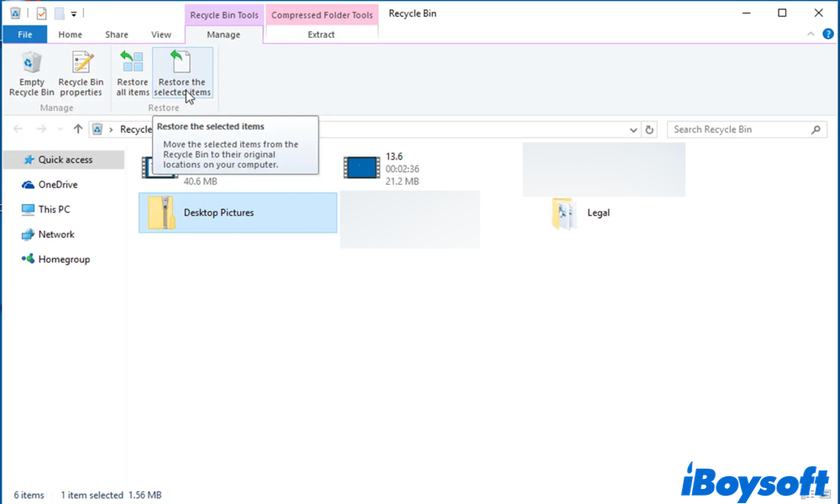840x504 pixels.
Task: Click the Empty Recycle Bin icon
Action: coord(32,65)
